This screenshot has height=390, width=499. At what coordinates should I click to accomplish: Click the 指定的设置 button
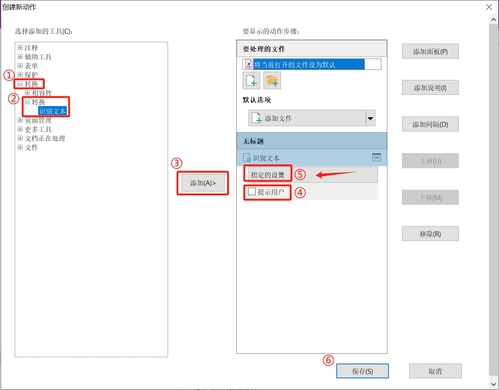(x=268, y=175)
